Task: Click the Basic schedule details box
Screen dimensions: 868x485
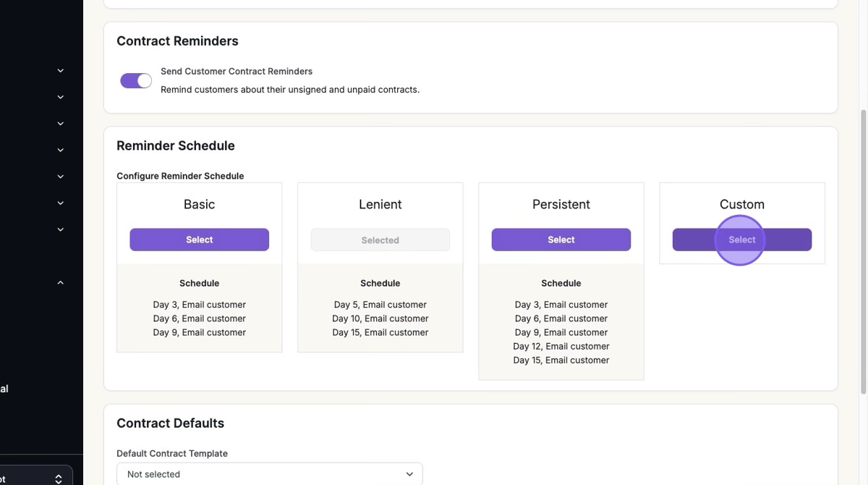Action: click(x=199, y=308)
